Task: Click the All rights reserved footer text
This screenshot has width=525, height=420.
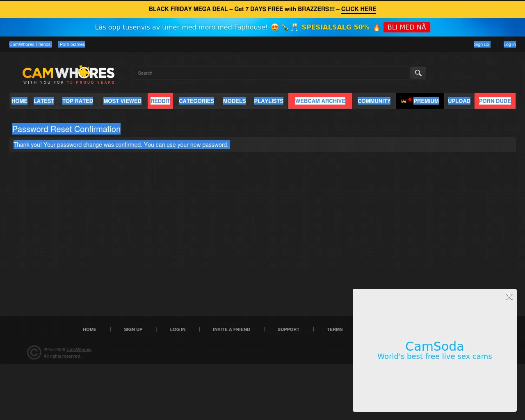Action: 62,356
